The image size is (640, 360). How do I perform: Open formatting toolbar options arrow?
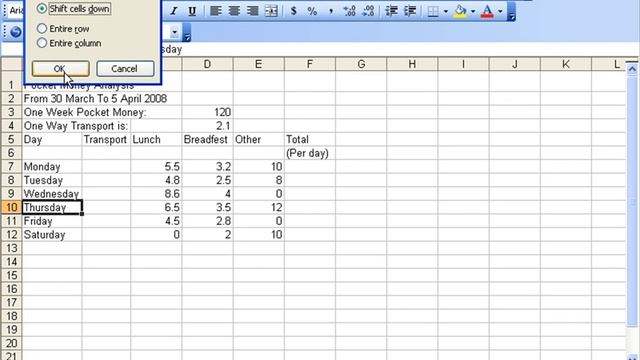(511, 11)
